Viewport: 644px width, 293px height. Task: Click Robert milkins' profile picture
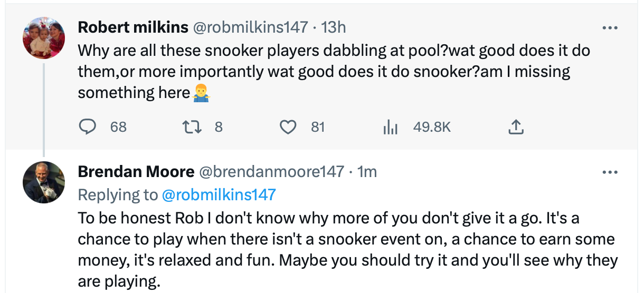point(44,38)
